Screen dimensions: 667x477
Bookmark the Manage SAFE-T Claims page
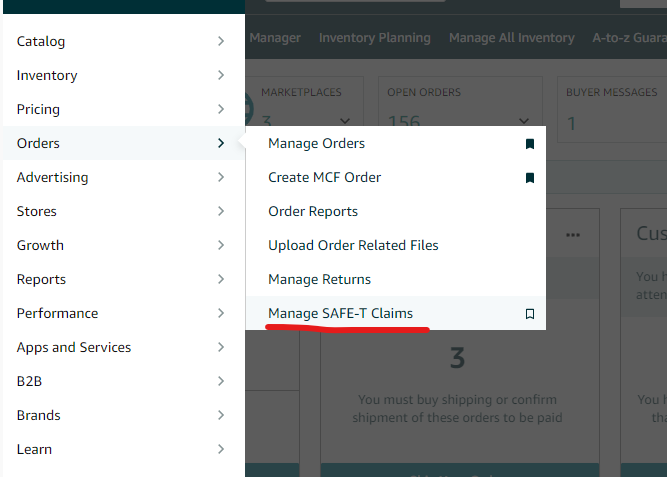530,314
